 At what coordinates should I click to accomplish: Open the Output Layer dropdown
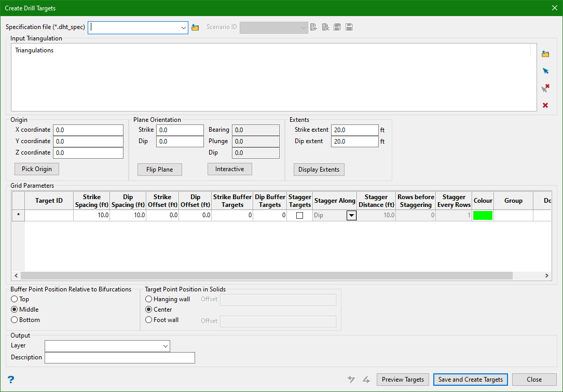tap(166, 346)
